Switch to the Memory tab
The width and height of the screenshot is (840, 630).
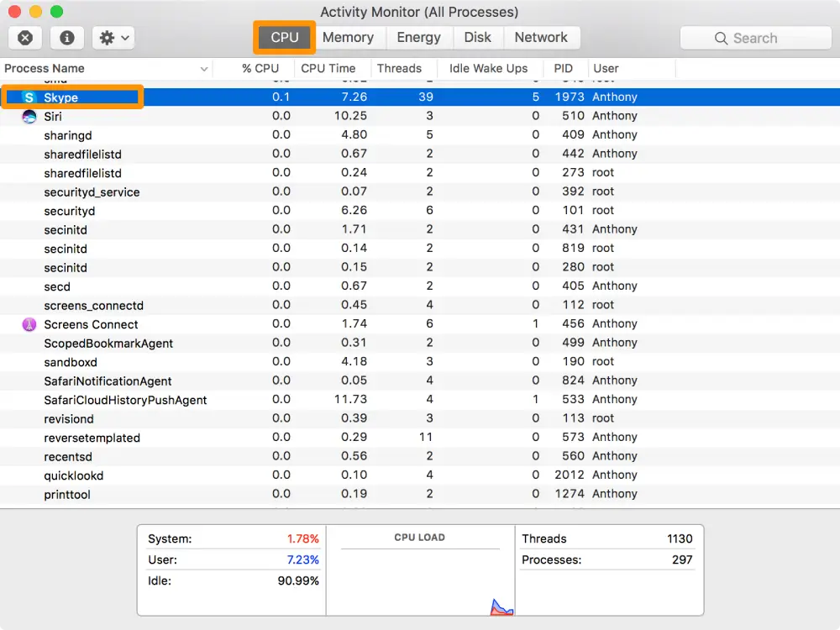[x=349, y=37]
